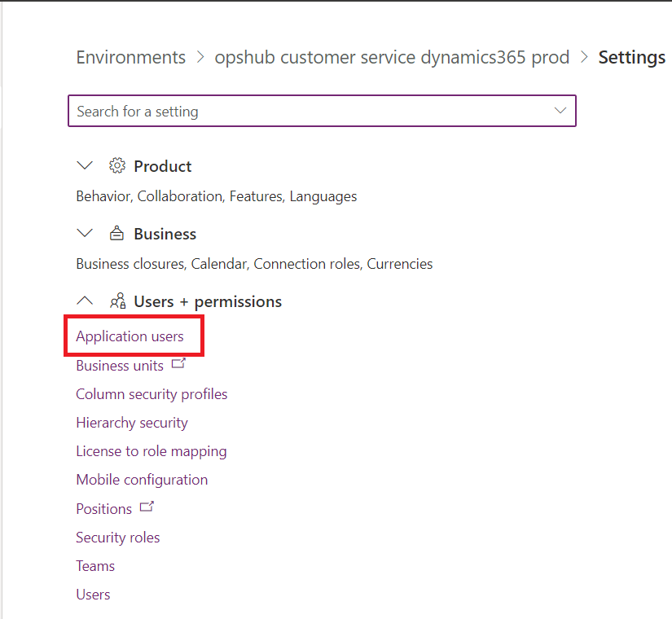Open the Teams settings link
Screen dimensions: 672x619
point(95,566)
